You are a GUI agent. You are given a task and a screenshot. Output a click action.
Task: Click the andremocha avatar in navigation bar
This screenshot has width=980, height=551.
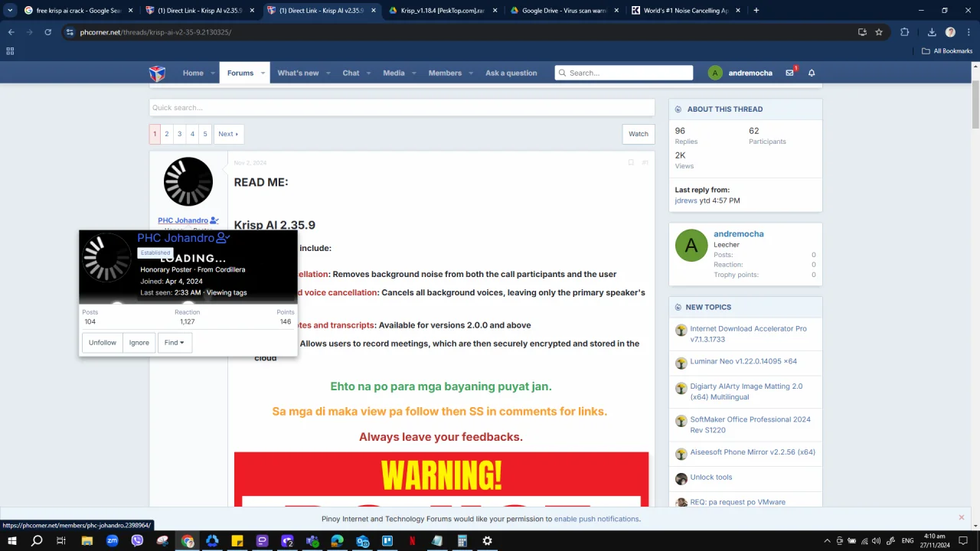coord(715,73)
